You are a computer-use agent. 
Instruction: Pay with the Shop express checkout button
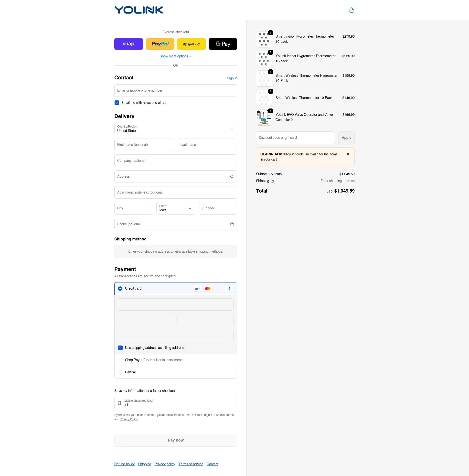pyautogui.click(x=128, y=44)
